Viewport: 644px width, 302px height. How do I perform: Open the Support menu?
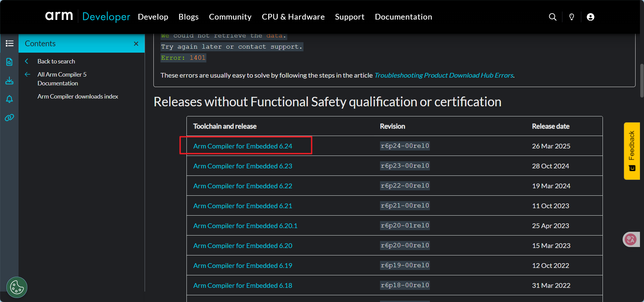pyautogui.click(x=350, y=17)
